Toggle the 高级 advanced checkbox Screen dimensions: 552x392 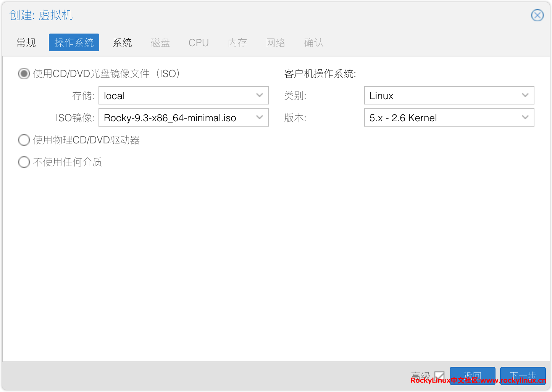pyautogui.click(x=439, y=376)
